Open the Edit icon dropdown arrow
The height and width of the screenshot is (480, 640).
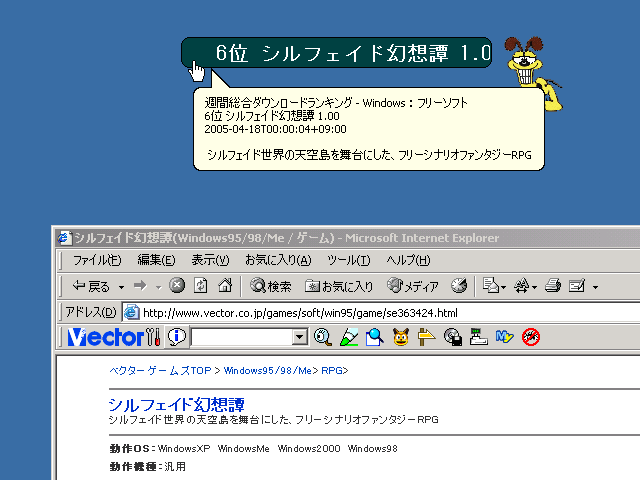[596, 287]
